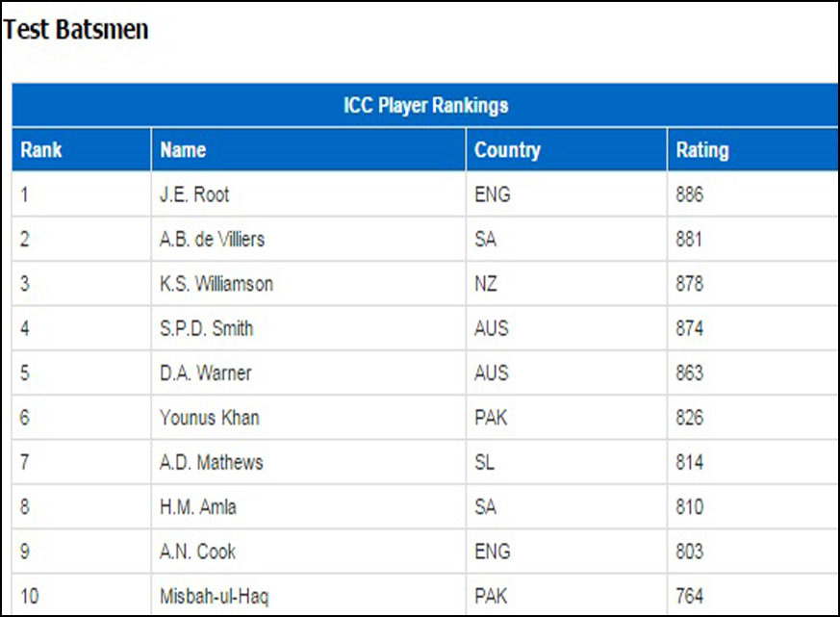Image resolution: width=840 pixels, height=617 pixels.
Task: Select the ICC Player Rankings title bar
Action: tap(425, 105)
